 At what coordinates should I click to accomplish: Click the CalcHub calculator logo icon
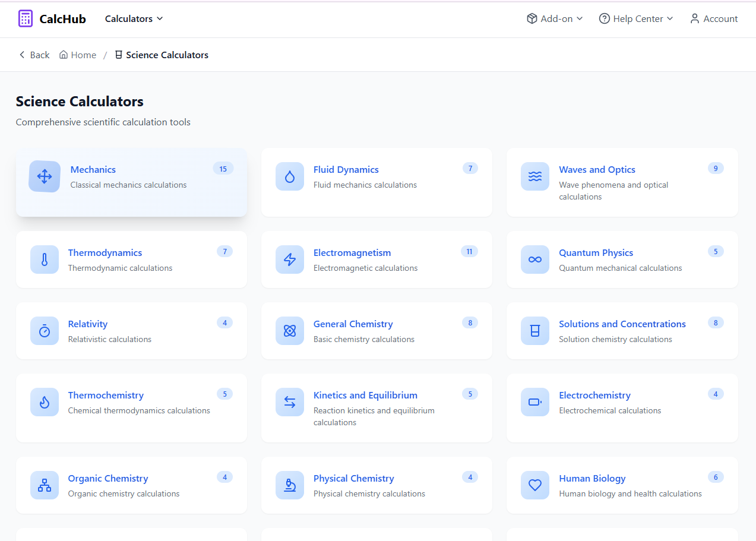click(x=26, y=18)
